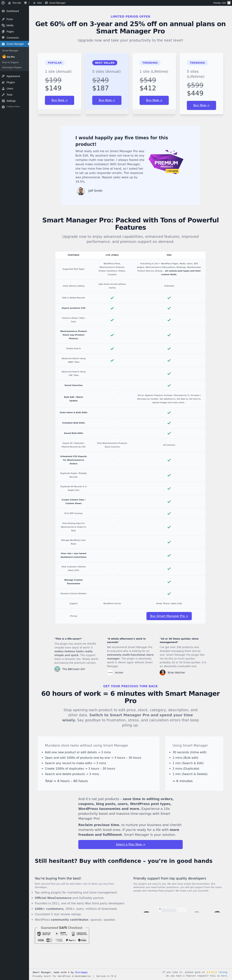
Task: Select the Tools sidebar item
Action: click(x=9, y=95)
